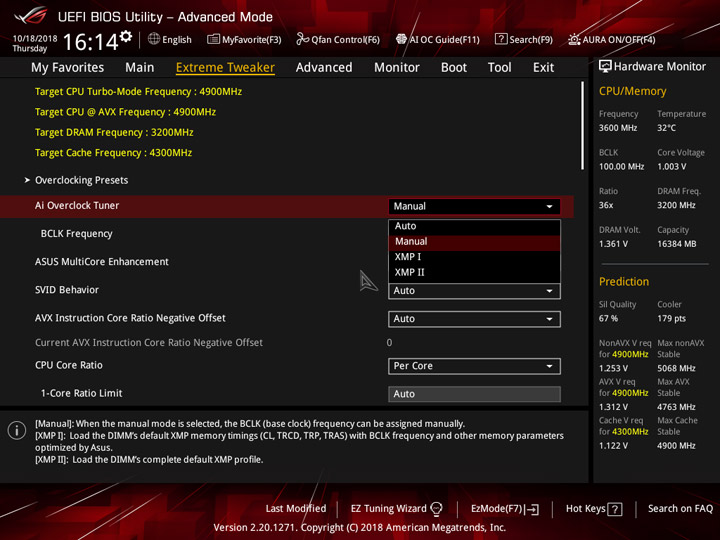The height and width of the screenshot is (540, 720).
Task: Open Qfan Control(F6)
Action: [x=338, y=39]
